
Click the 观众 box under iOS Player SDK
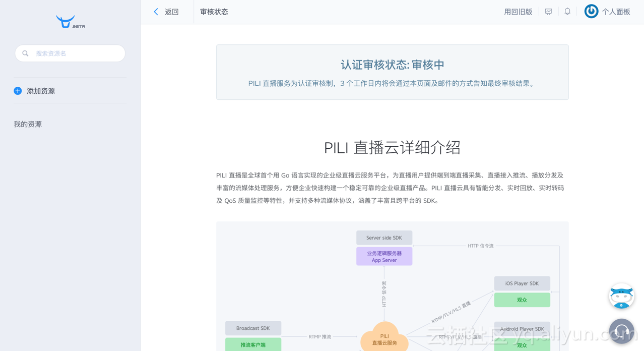522,300
